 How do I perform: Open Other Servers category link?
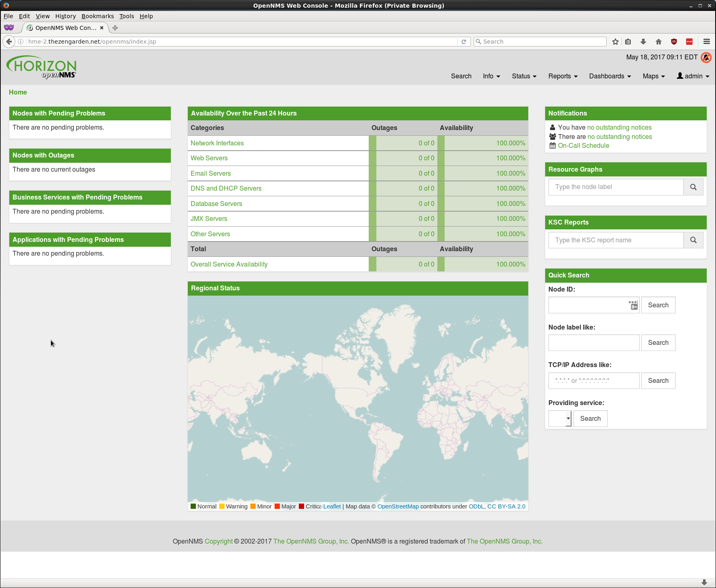210,234
